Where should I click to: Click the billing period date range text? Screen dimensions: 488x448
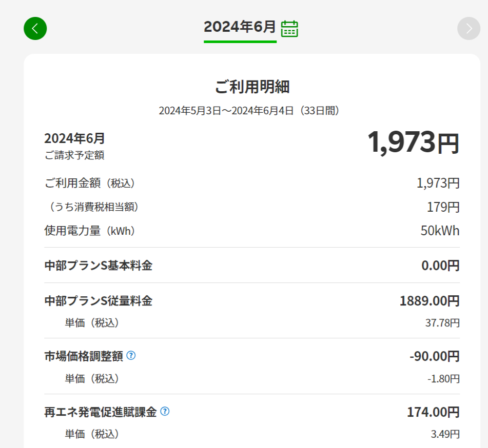[249, 110]
